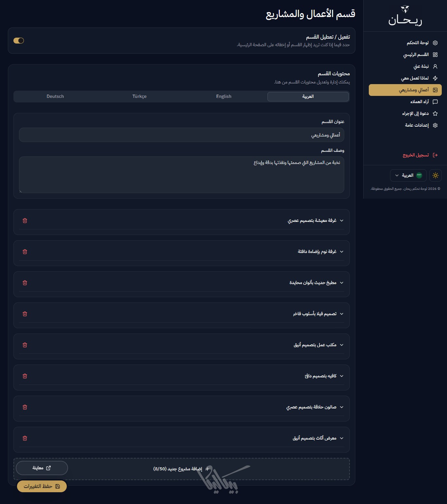Delete the صالون حلاقة بتصميم عصري project
Screen dimensions: 447x504
tap(25, 407)
